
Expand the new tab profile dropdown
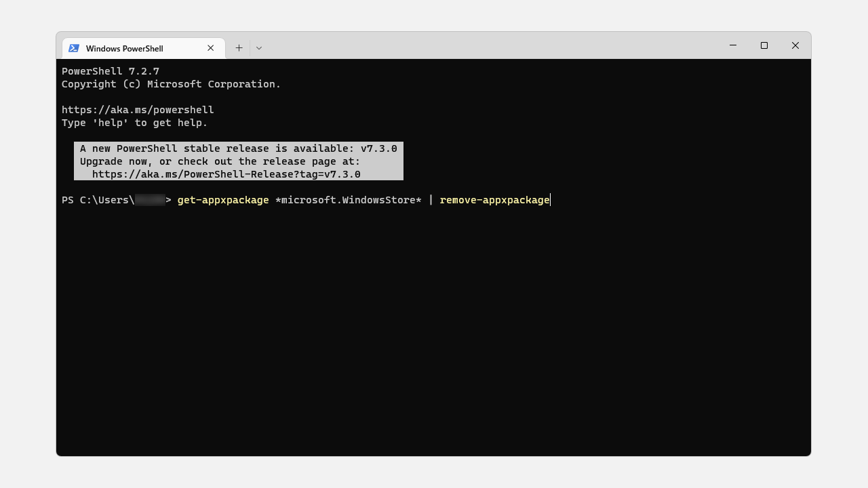[x=259, y=48]
